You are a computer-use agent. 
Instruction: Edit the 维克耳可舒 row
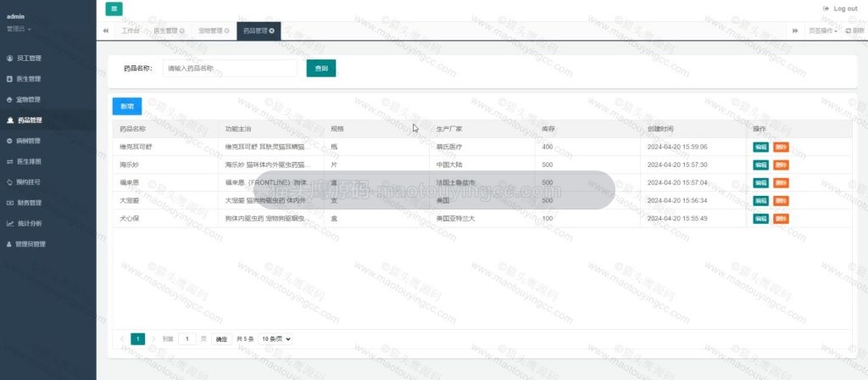coord(760,148)
